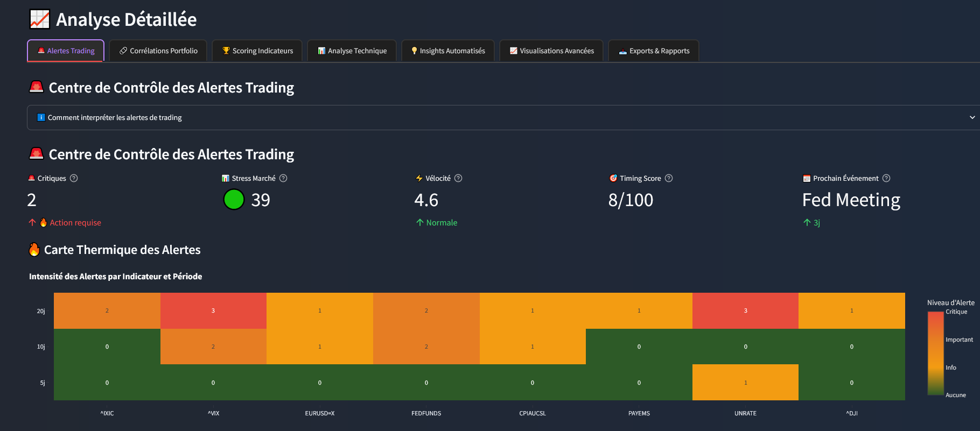Open Exports & Rapports tab
This screenshot has height=431, width=980.
coord(654,51)
